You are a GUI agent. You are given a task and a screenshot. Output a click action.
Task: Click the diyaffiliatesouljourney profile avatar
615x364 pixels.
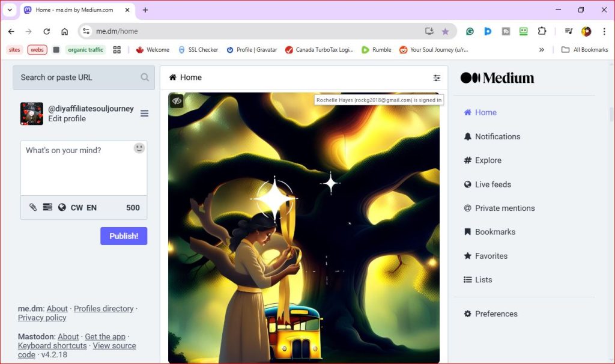pyautogui.click(x=32, y=114)
